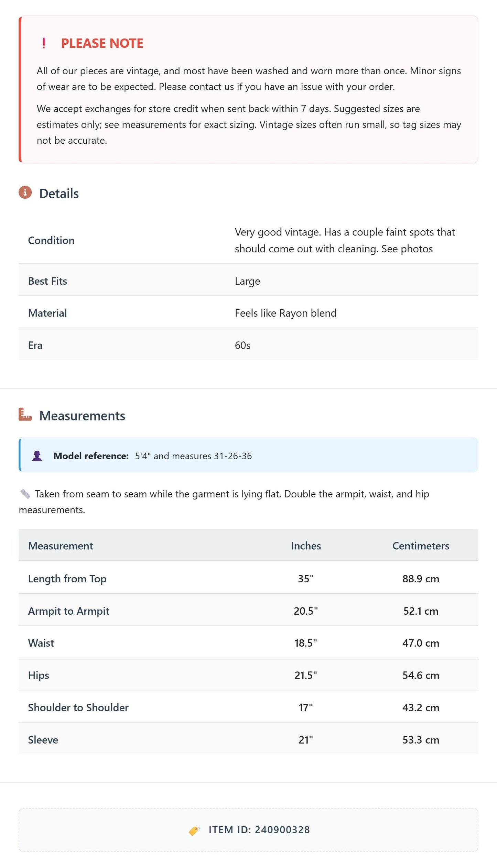The image size is (497, 868).
Task: Select the Condition row label
Action: coord(51,240)
